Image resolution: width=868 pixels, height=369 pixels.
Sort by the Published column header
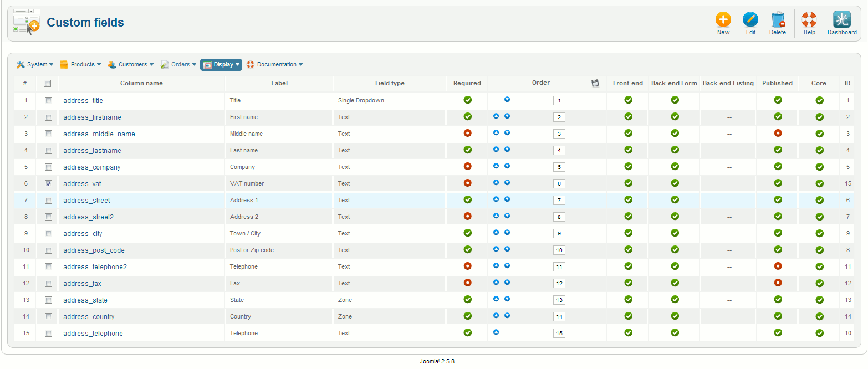click(x=777, y=83)
